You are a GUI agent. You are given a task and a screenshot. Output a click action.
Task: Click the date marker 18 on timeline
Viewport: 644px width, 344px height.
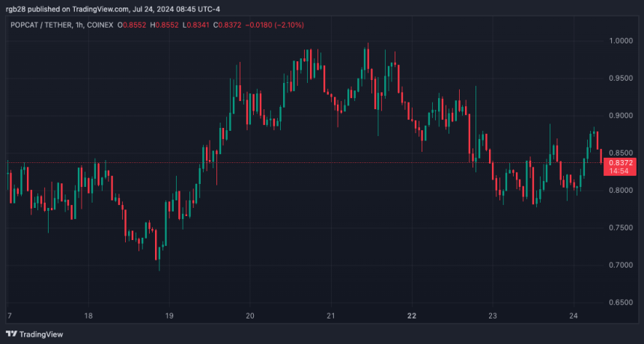click(x=88, y=316)
